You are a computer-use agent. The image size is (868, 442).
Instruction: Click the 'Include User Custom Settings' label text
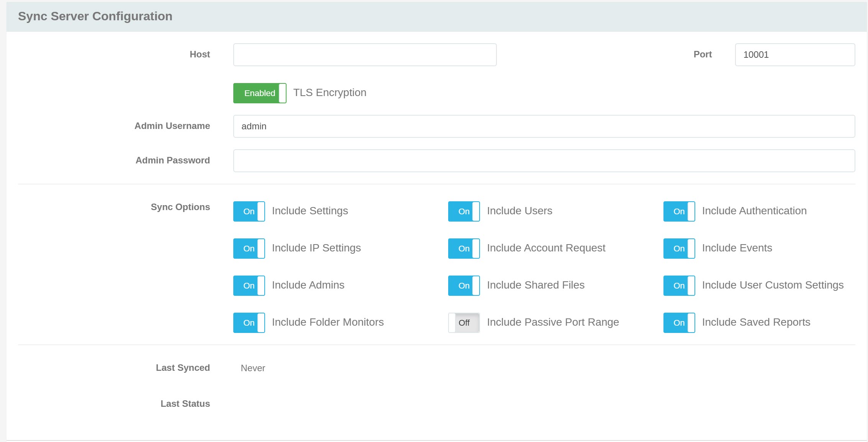coord(773,285)
